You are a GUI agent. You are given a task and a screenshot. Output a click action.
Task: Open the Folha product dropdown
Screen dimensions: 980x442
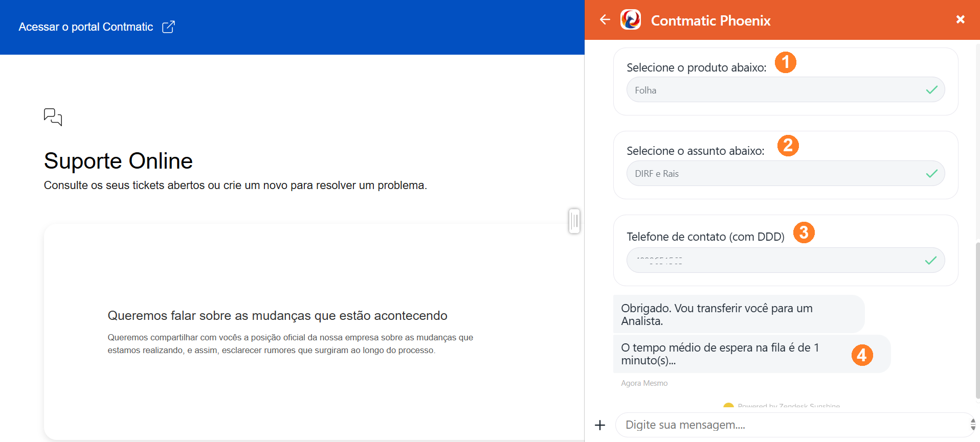pyautogui.click(x=785, y=90)
